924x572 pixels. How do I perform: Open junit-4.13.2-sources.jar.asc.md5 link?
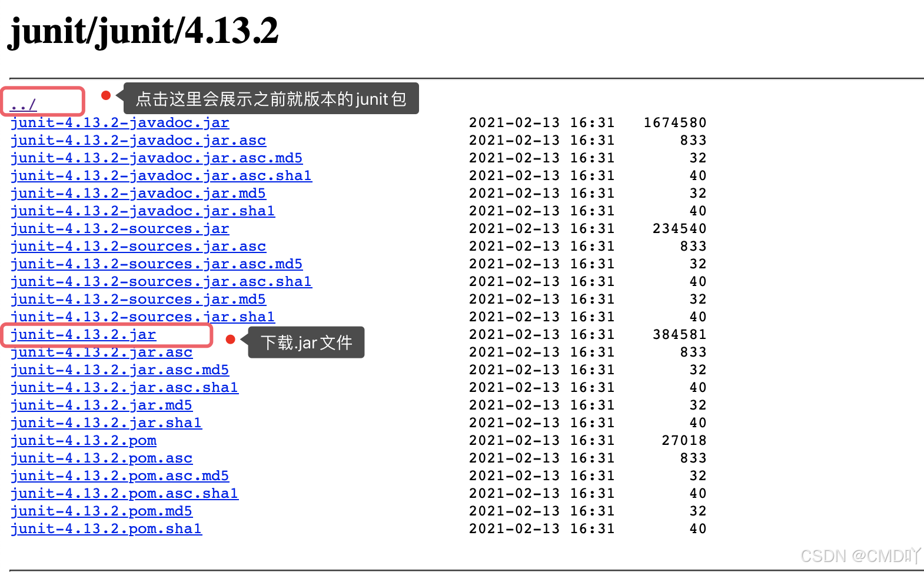[157, 264]
